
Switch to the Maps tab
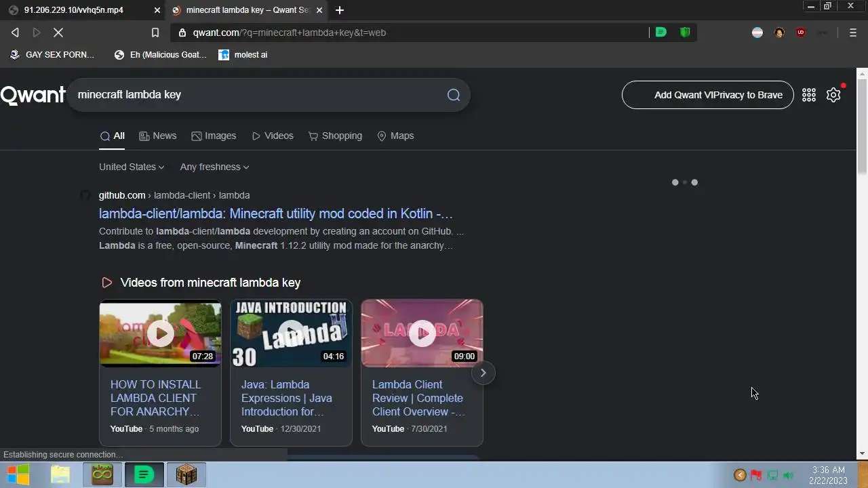395,136
